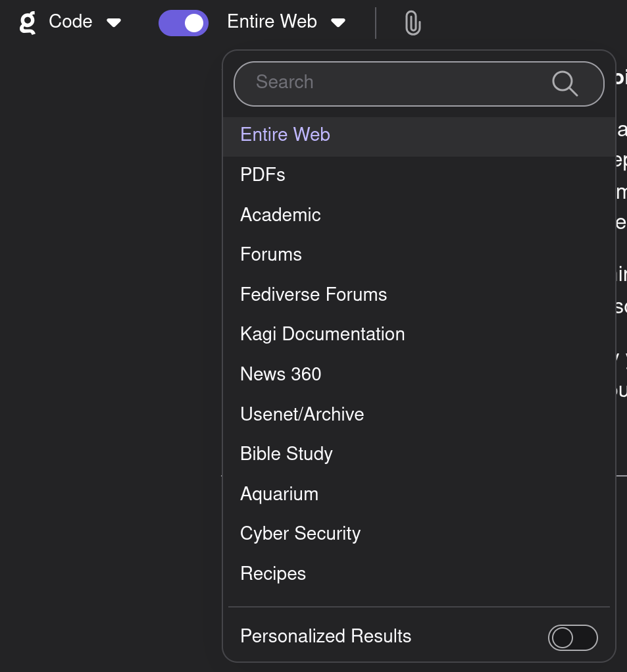Image resolution: width=627 pixels, height=672 pixels.
Task: Select the Usenet/Archive option
Action: coord(302,414)
